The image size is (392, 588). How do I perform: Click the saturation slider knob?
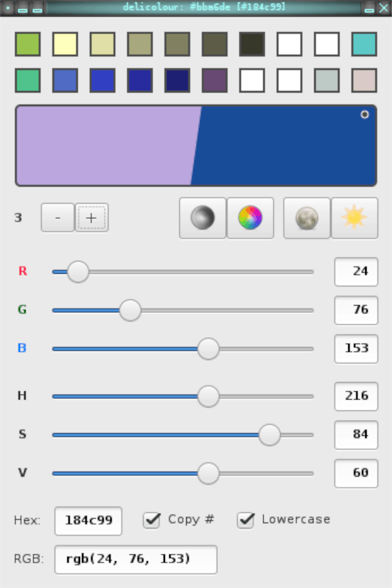[x=269, y=435]
